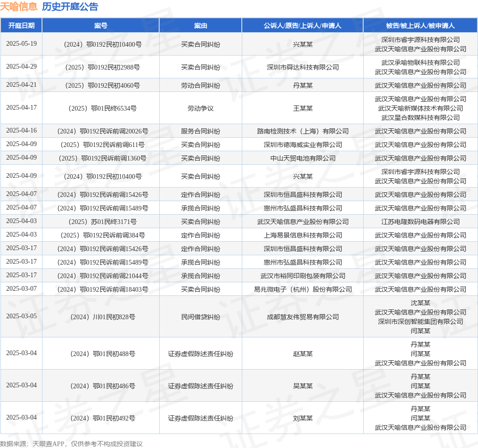Click defendant 武汉星合数媒科技有限公司
The height and width of the screenshot is (448, 478).
pyautogui.click(x=421, y=118)
